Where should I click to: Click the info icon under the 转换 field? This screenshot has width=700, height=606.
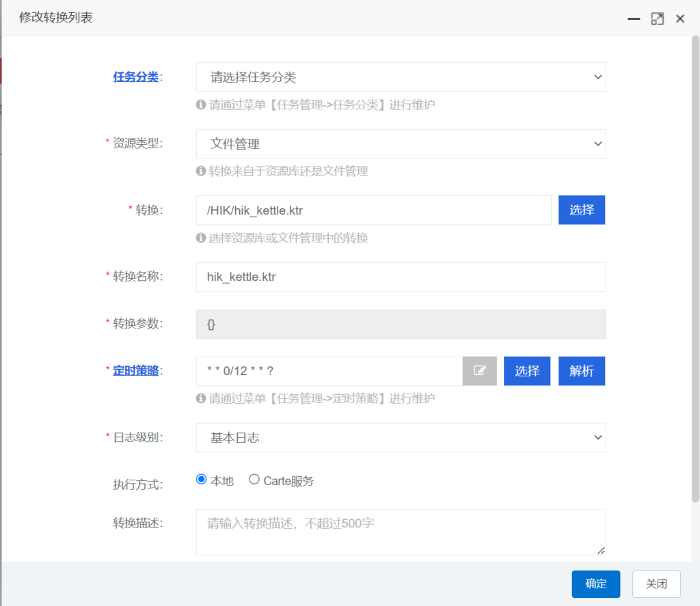click(201, 238)
